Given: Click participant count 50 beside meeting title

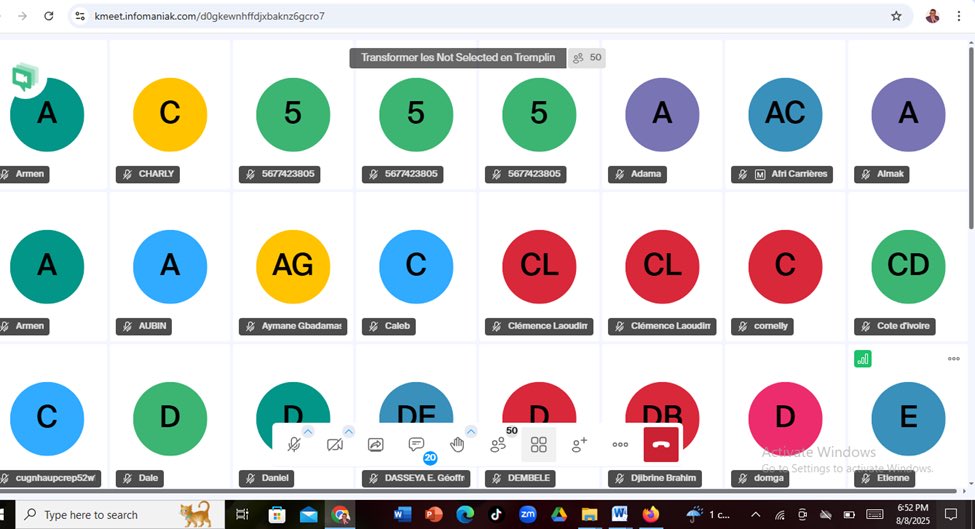Looking at the screenshot, I should point(587,58).
